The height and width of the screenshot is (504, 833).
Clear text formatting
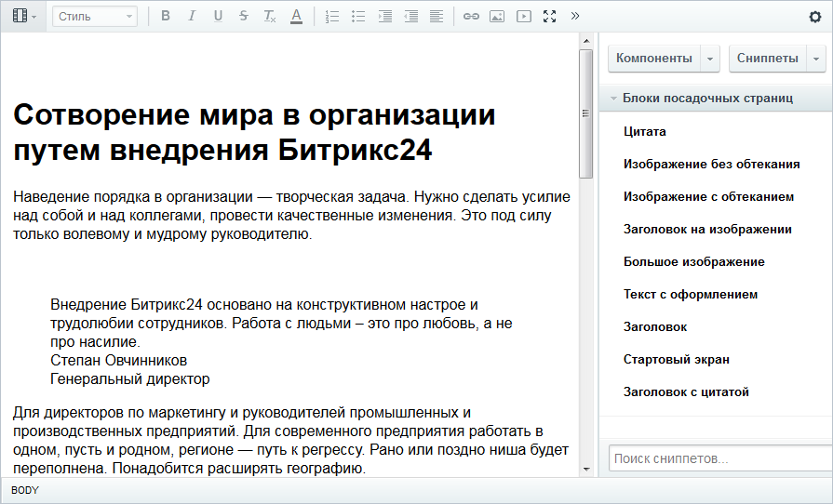click(x=270, y=17)
